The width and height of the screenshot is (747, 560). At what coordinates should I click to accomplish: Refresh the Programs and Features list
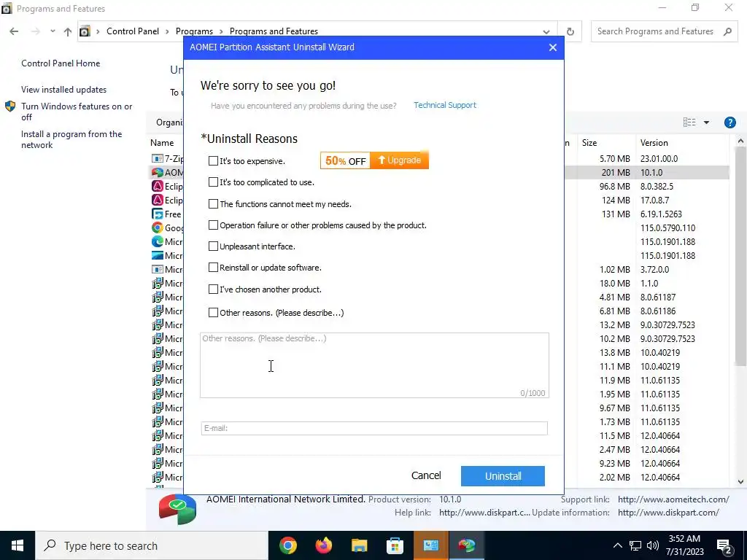(x=570, y=31)
